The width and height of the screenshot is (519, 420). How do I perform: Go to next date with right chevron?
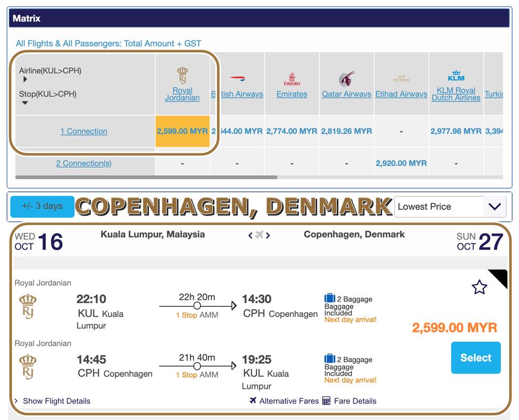coord(268,235)
